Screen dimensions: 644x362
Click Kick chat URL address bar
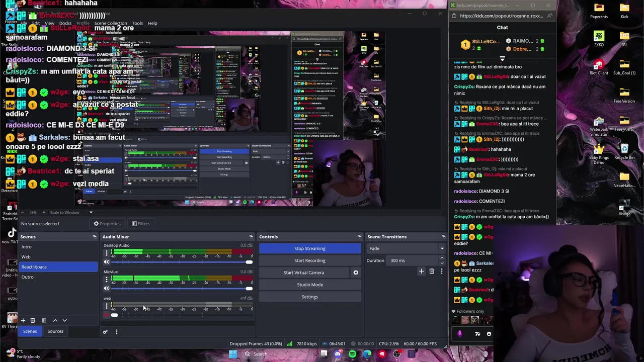tap(501, 16)
